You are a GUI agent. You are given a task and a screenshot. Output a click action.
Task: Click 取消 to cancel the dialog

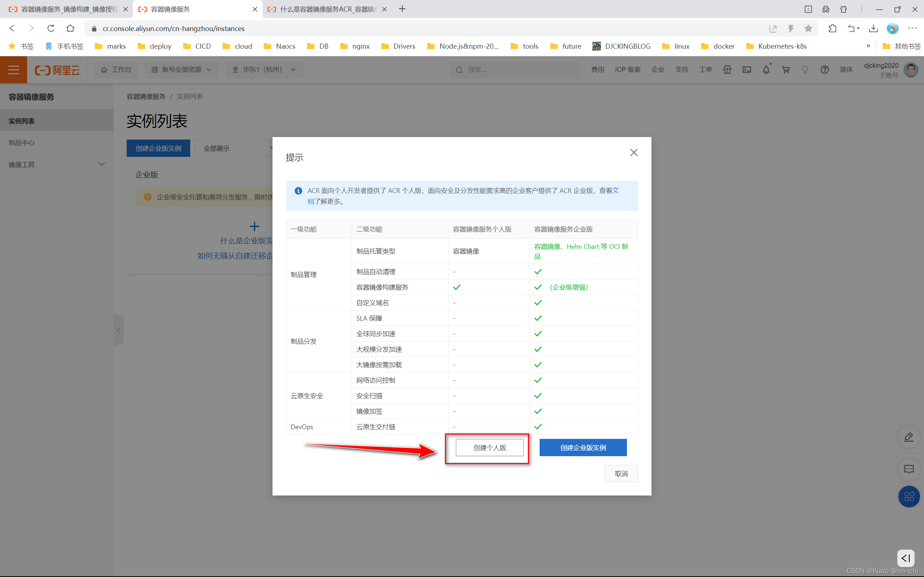click(x=621, y=474)
